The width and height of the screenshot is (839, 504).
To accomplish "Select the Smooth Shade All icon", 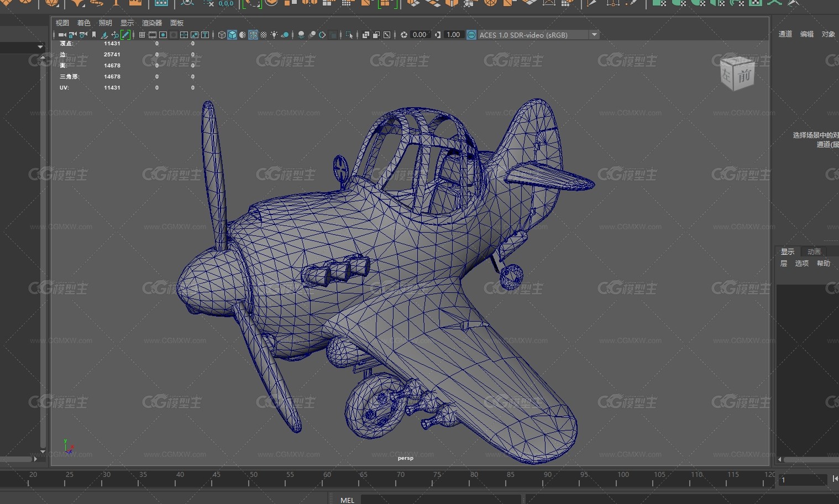I will click(x=232, y=35).
